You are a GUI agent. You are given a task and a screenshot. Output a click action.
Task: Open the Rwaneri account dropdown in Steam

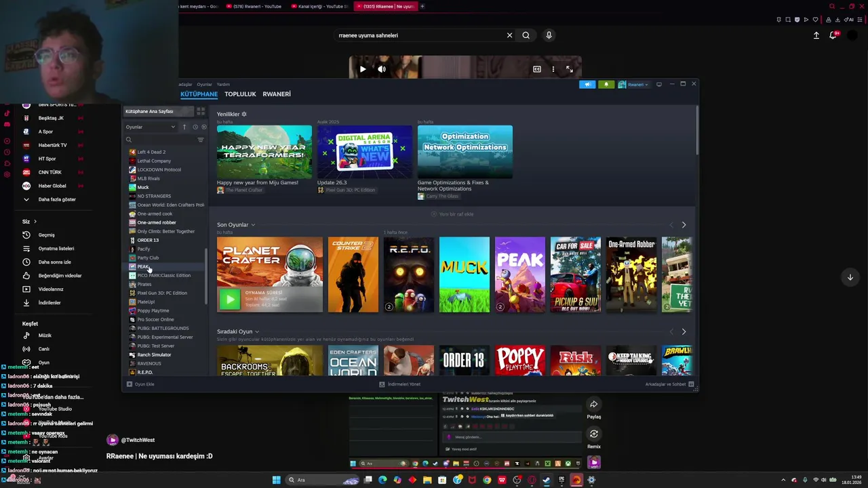click(633, 85)
